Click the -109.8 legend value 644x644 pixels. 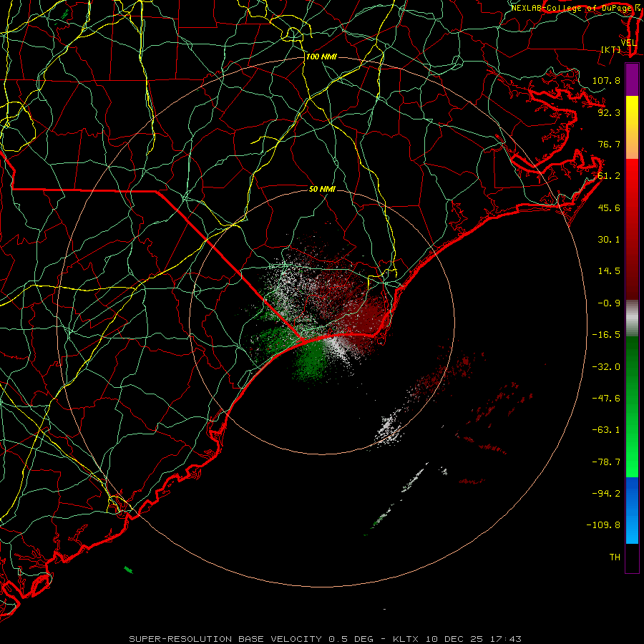point(603,525)
